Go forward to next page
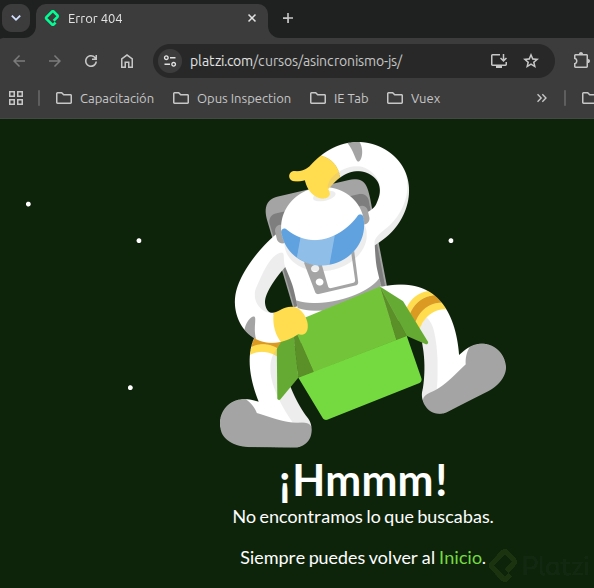Screen dimensions: 594x588 click(x=55, y=61)
